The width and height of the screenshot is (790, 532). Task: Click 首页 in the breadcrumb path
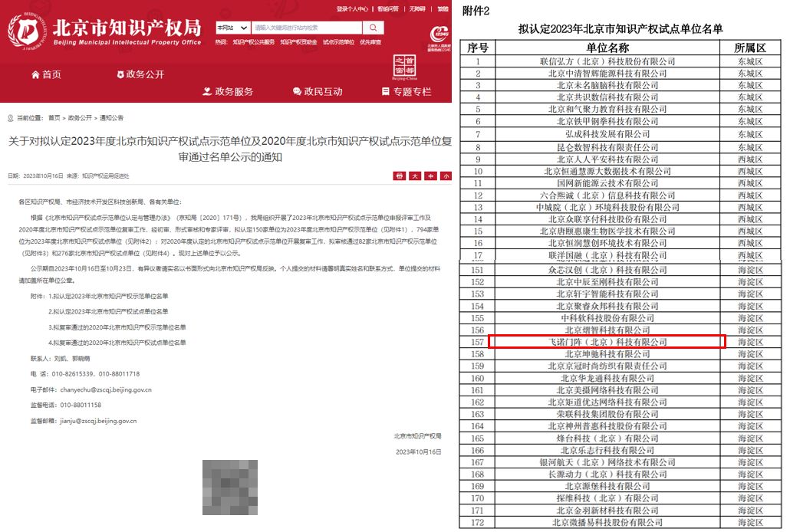click(x=54, y=118)
